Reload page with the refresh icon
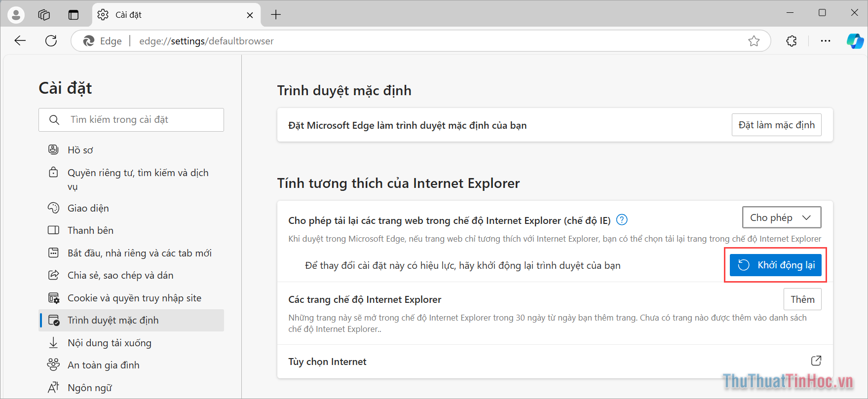The image size is (868, 399). (x=51, y=41)
